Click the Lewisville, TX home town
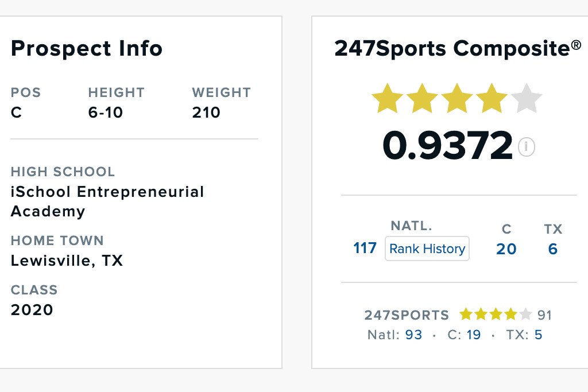588x392 pixels. [x=67, y=261]
